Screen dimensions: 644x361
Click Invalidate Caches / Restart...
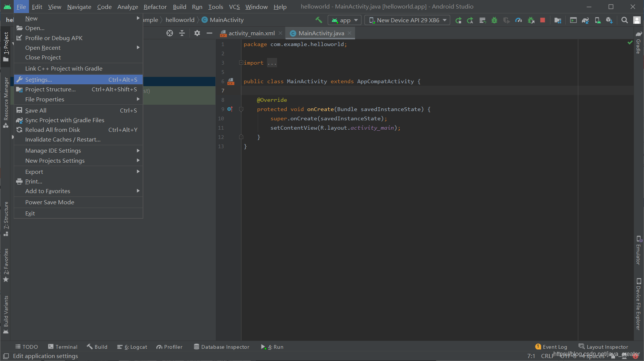coord(78,140)
